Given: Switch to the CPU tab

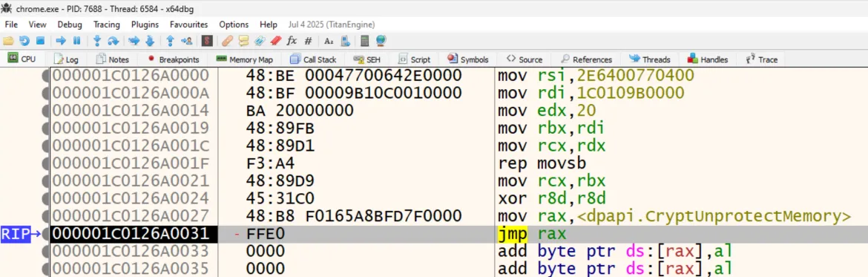Looking at the screenshot, I should pos(22,59).
